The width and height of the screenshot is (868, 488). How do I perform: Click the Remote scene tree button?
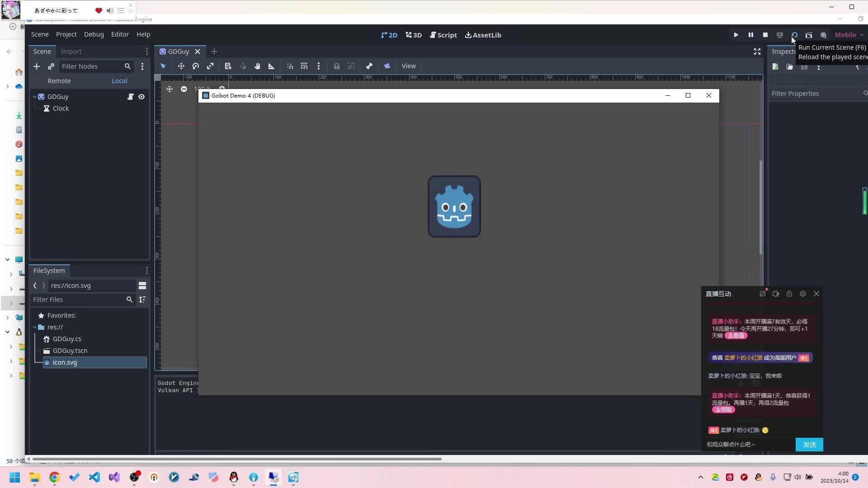pyautogui.click(x=59, y=81)
